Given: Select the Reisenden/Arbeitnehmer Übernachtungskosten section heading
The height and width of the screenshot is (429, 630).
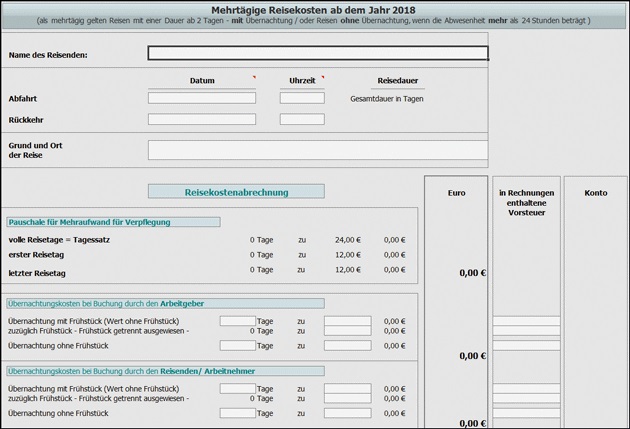Looking at the screenshot, I should point(165,371).
